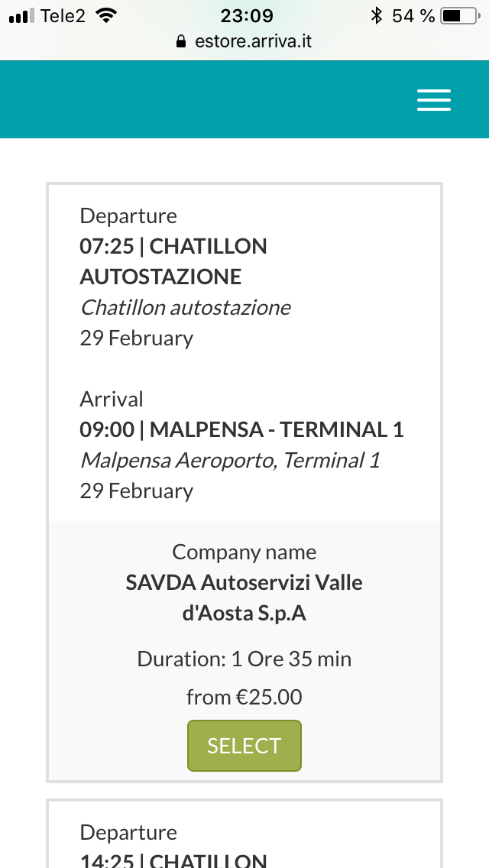Tap the Wi-Fi status icon

click(105, 15)
